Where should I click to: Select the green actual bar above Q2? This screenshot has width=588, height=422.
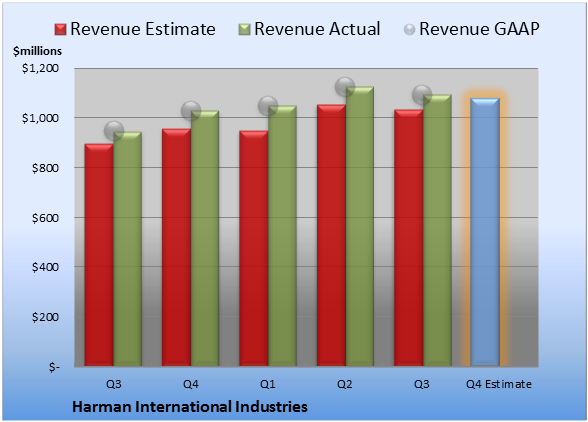pyautogui.click(x=360, y=226)
